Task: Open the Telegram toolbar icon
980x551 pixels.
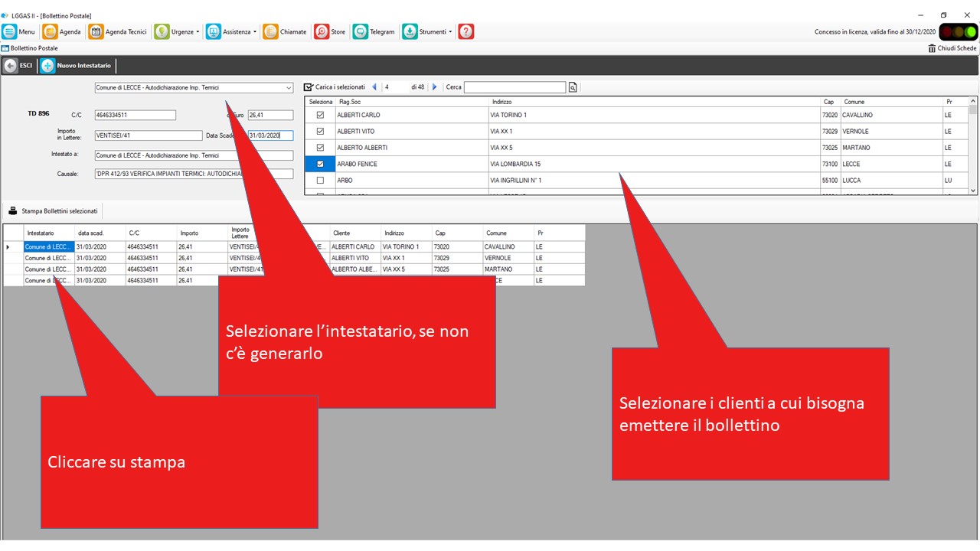Action: (361, 31)
